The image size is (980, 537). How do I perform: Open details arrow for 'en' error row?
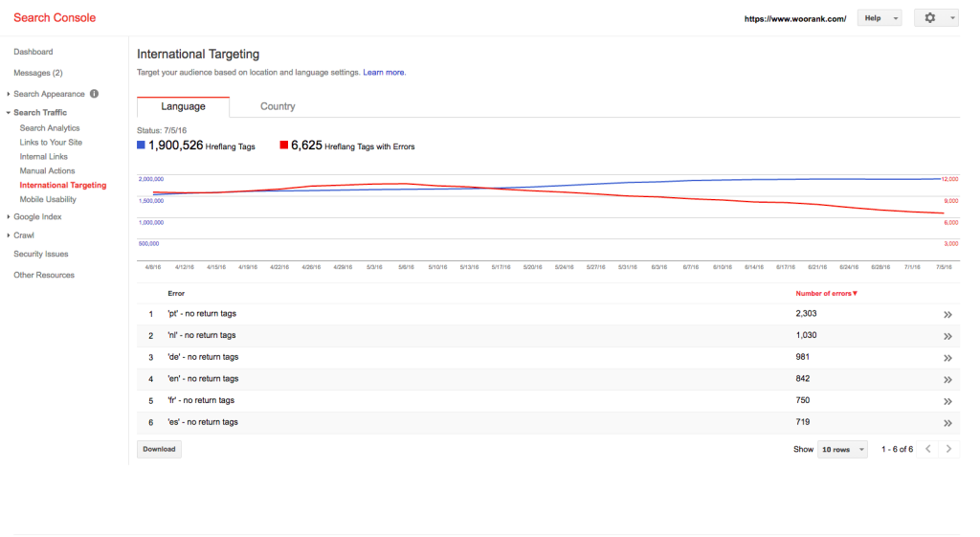coord(947,379)
